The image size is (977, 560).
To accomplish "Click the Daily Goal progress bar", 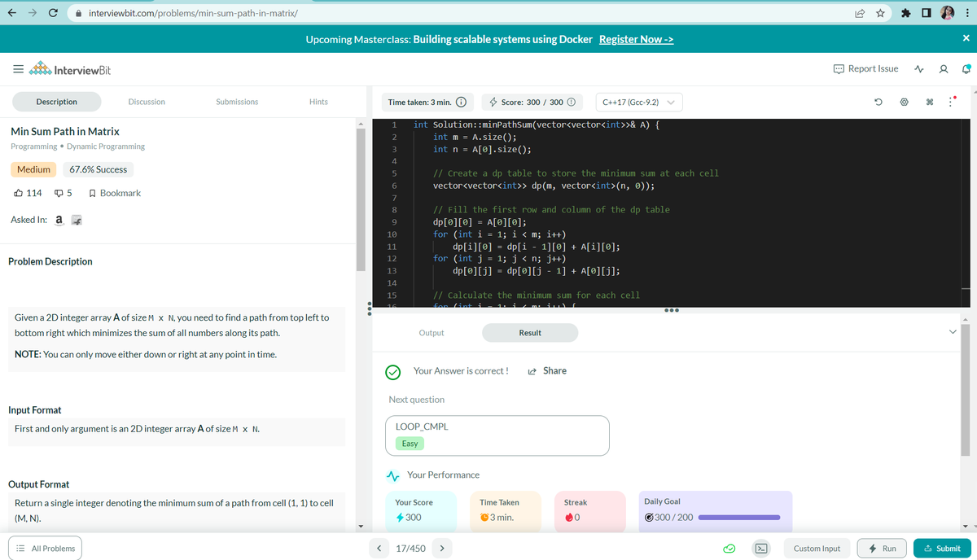I will [x=739, y=518].
